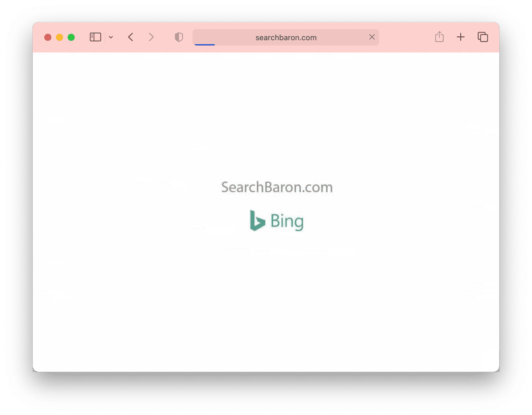Open the privacy report shield icon
The height and width of the screenshot is (415, 532).
coord(179,37)
